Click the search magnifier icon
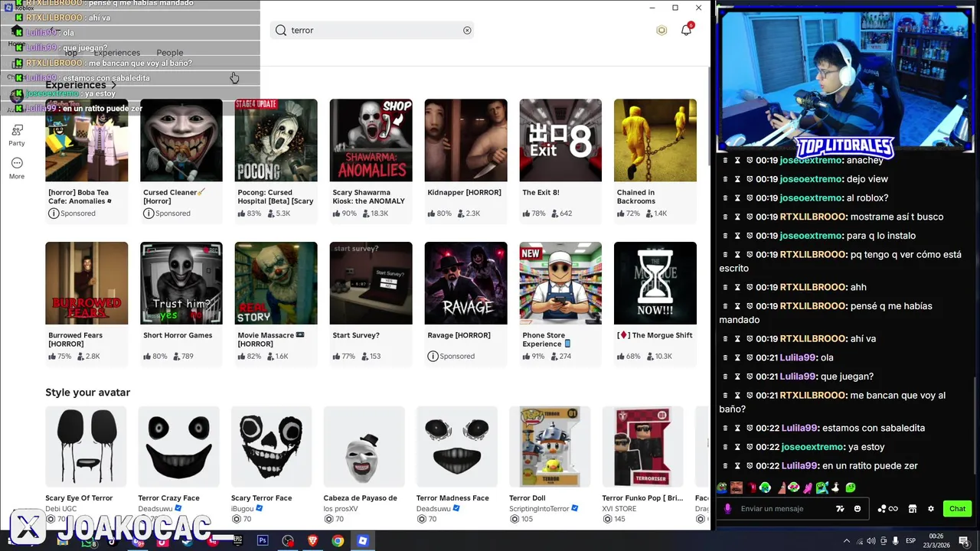 click(x=281, y=31)
